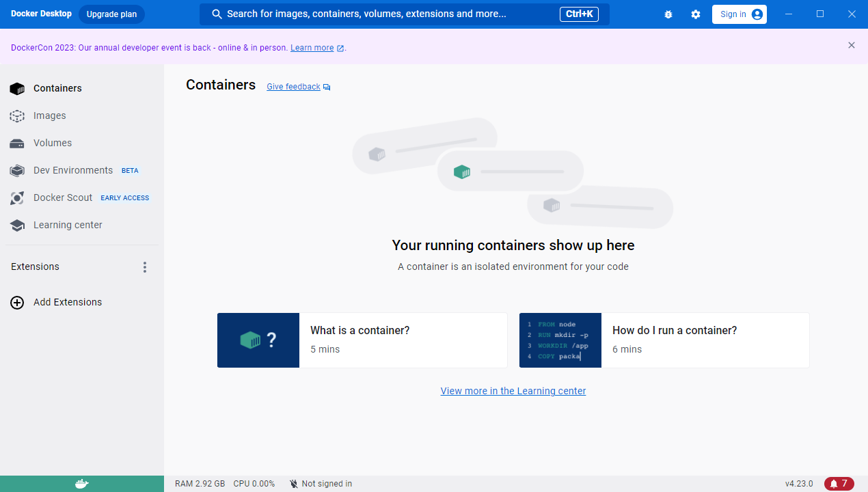Viewport: 868px width, 492px height.
Task: Open the 'How do I run a container?' title
Action: [x=675, y=330]
